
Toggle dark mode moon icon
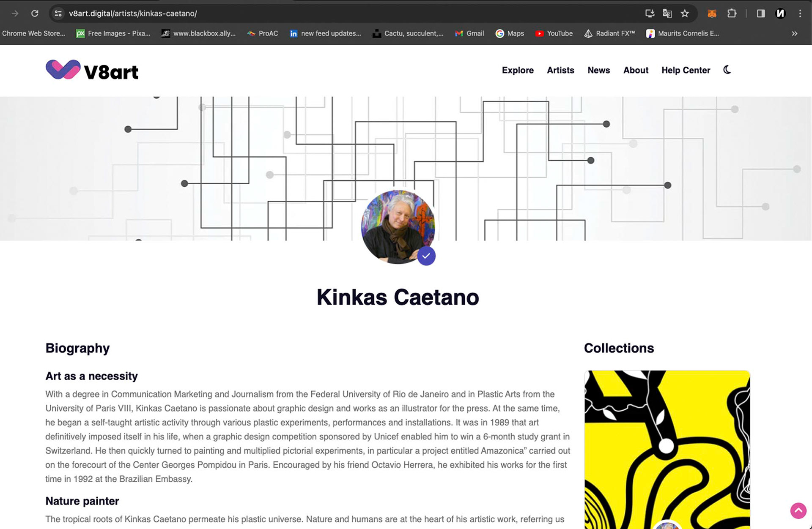pos(727,70)
